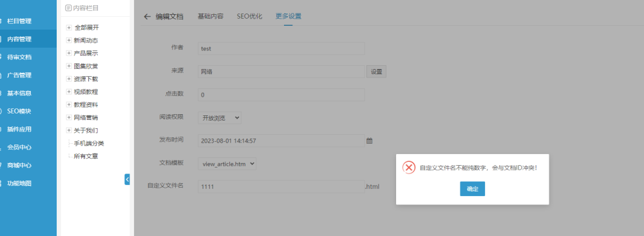Select the 视频教程 column label
Image resolution: width=644 pixels, height=236 pixels.
pos(86,92)
